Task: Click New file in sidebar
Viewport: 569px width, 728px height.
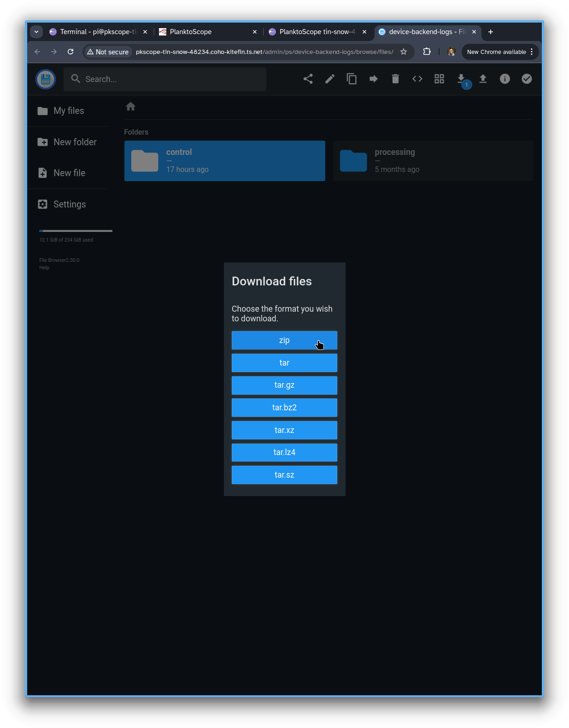Action: pos(68,173)
